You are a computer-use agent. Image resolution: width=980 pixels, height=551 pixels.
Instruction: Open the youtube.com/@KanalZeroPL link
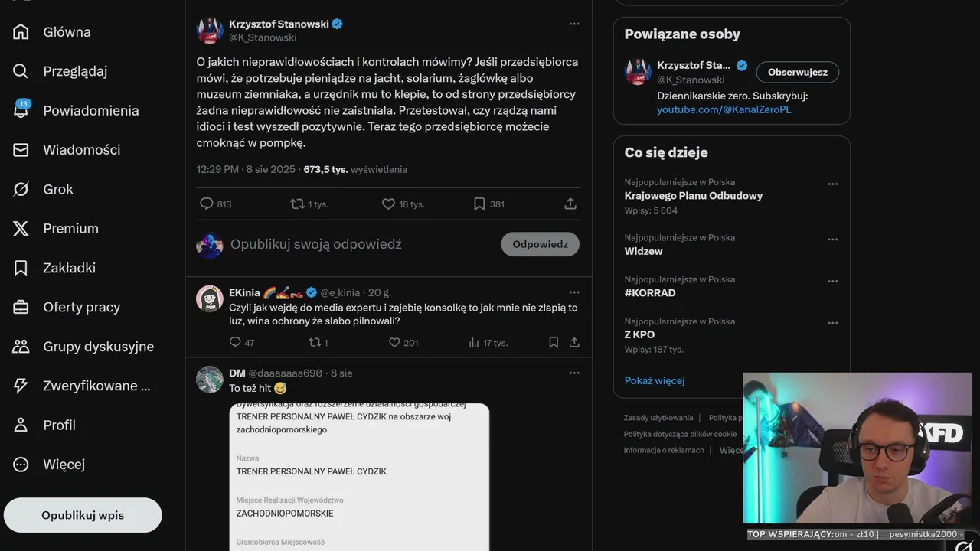coord(724,109)
